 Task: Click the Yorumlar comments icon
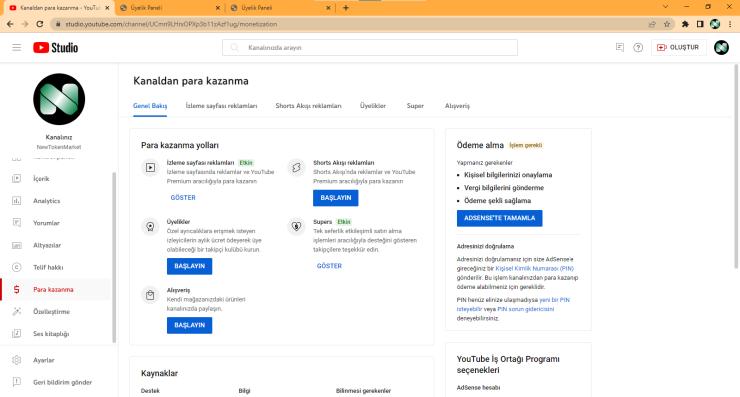click(x=17, y=223)
